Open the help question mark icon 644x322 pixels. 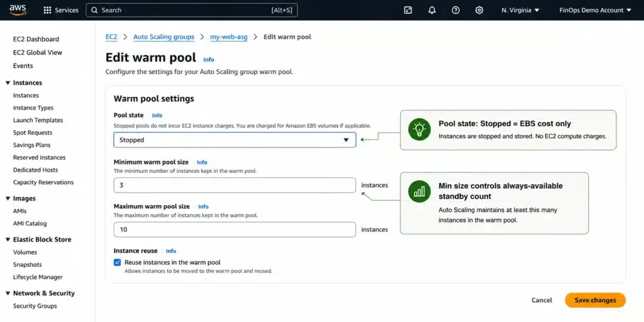tap(455, 10)
